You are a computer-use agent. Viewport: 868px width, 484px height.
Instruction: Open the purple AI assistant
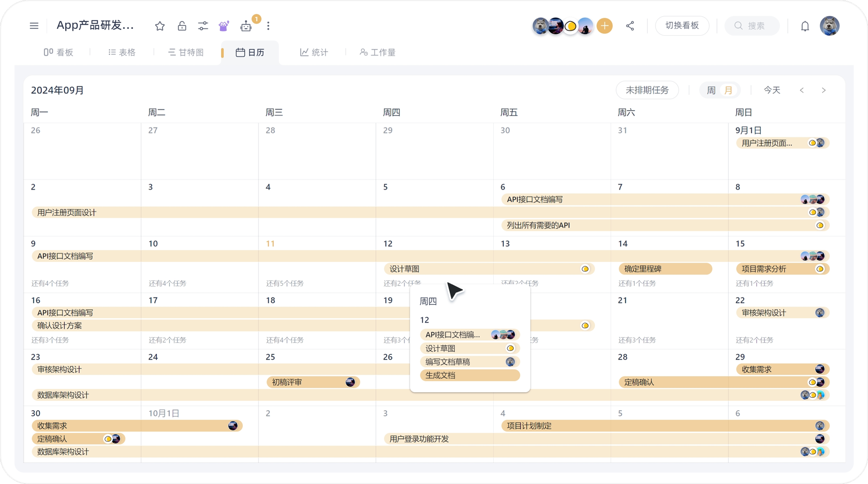point(223,26)
